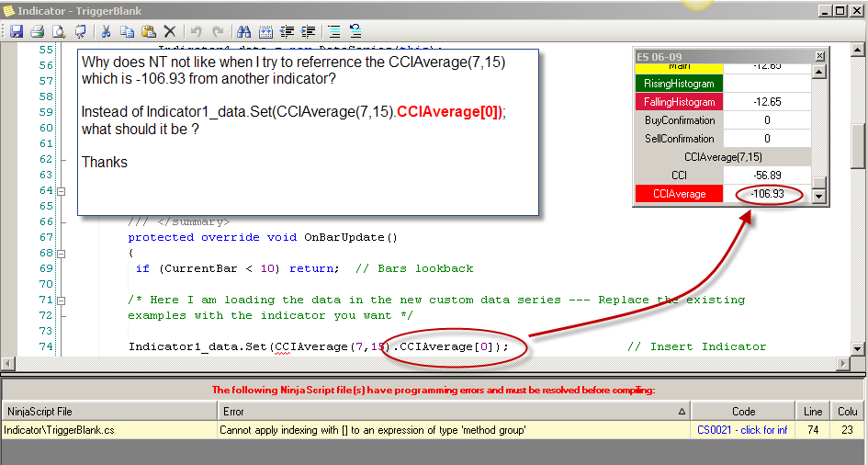
Task: Click the '// Insert Indicator' comment on line 74
Action: pyautogui.click(x=697, y=347)
